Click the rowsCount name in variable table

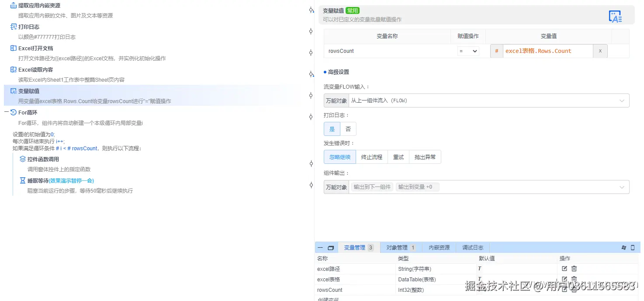(330, 290)
